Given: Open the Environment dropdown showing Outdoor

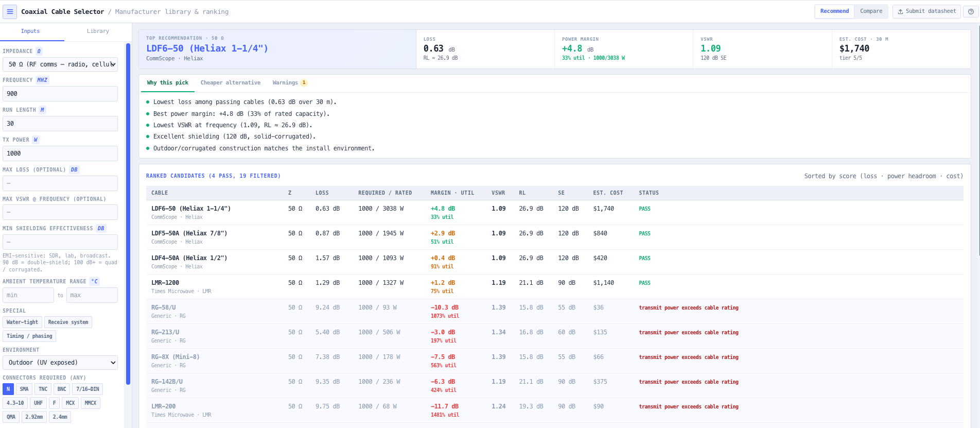Looking at the screenshot, I should (x=60, y=363).
